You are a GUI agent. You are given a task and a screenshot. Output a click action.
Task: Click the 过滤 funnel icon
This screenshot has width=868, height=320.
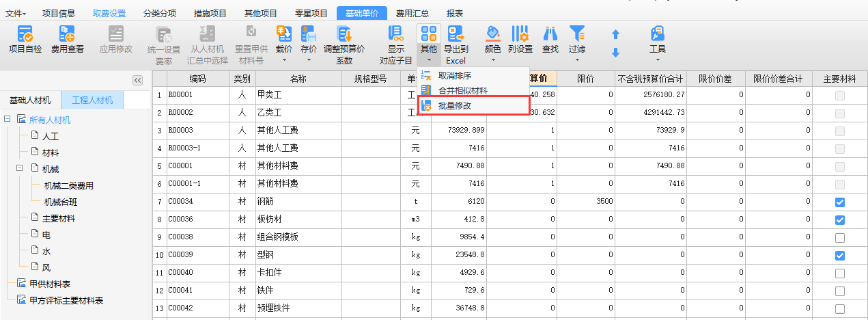577,34
